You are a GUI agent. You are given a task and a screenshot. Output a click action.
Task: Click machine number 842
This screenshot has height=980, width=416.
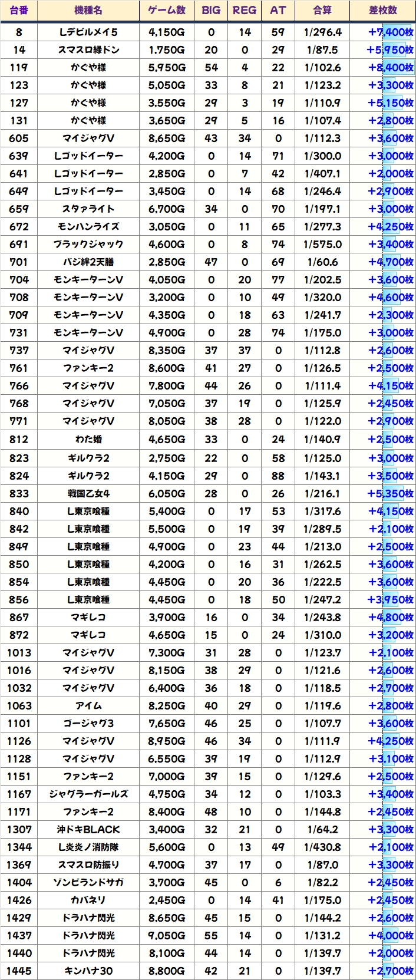tap(19, 529)
